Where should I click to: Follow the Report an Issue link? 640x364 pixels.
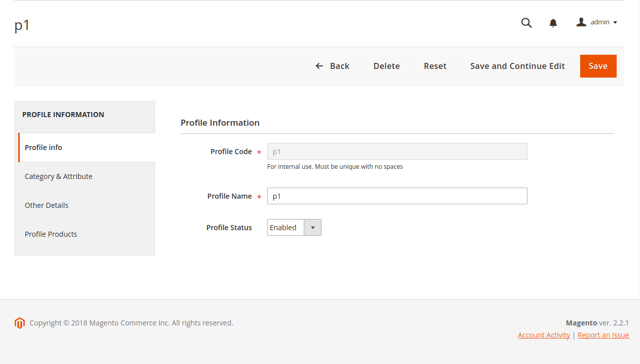tap(603, 335)
